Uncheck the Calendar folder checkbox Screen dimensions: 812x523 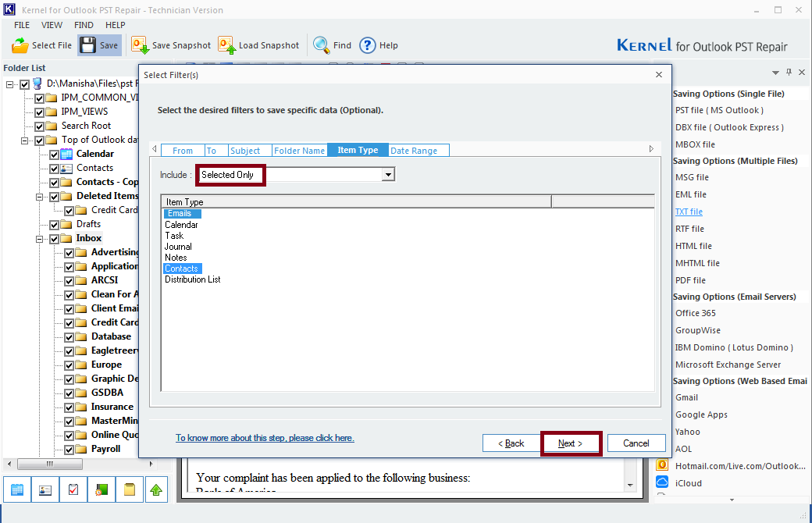coord(54,155)
